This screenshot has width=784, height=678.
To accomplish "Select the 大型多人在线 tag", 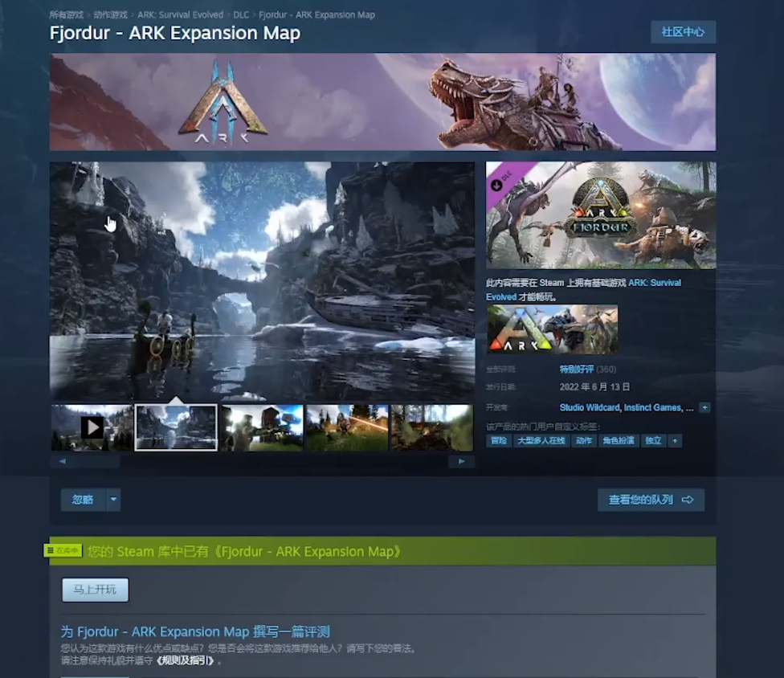I will point(541,441).
